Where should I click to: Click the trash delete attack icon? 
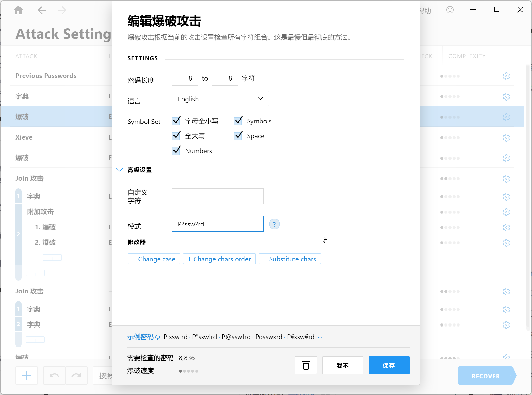pyautogui.click(x=306, y=365)
